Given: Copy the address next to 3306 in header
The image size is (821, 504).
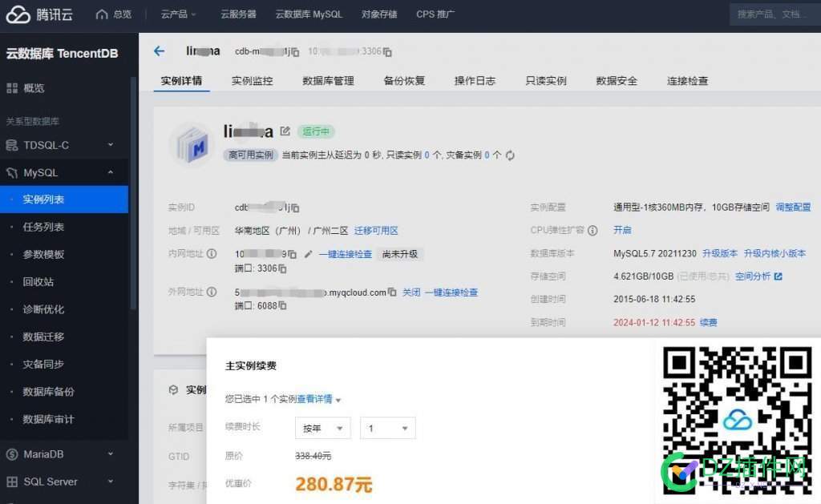Looking at the screenshot, I should [387, 52].
